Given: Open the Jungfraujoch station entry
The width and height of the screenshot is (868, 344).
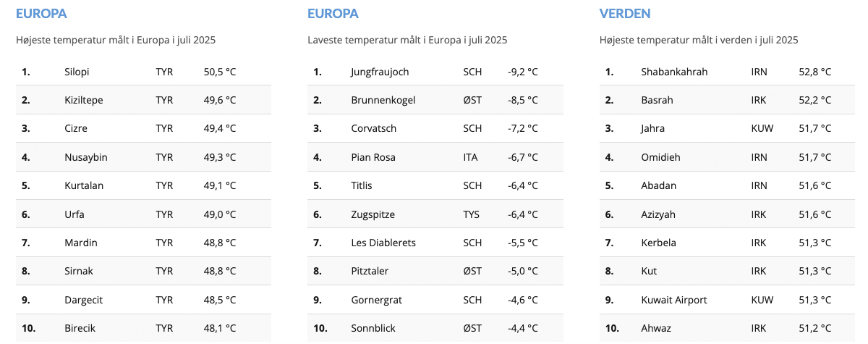Looking at the screenshot, I should tap(380, 72).
